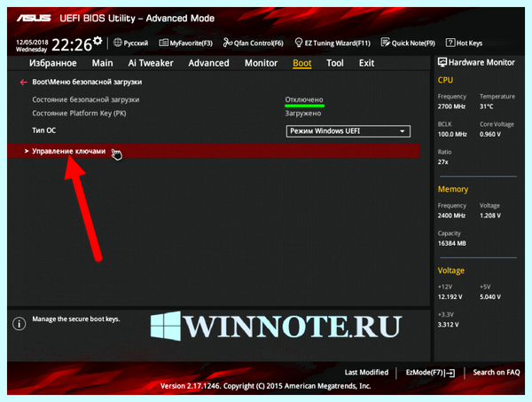532x402 pixels.
Task: Change language via Русский
Action: pos(136,43)
